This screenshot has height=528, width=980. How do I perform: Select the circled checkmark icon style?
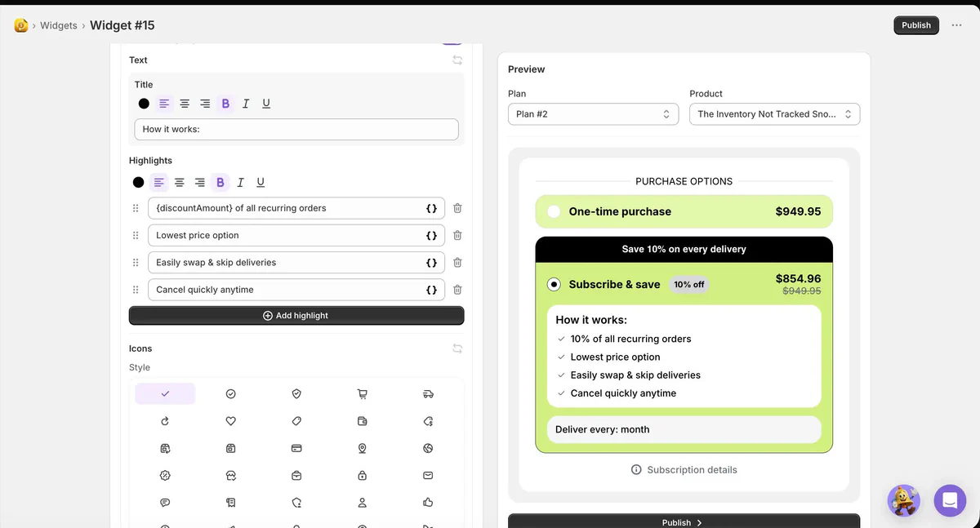[231, 393]
